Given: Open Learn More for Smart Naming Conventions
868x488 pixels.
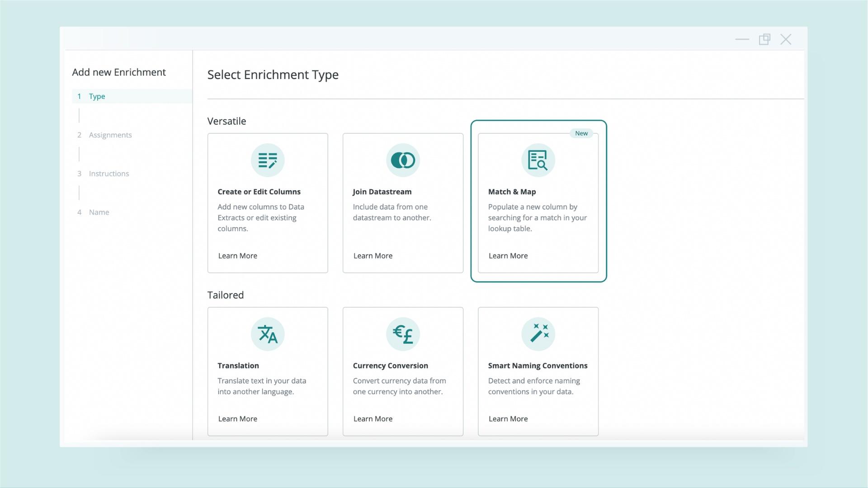Looking at the screenshot, I should coord(508,419).
